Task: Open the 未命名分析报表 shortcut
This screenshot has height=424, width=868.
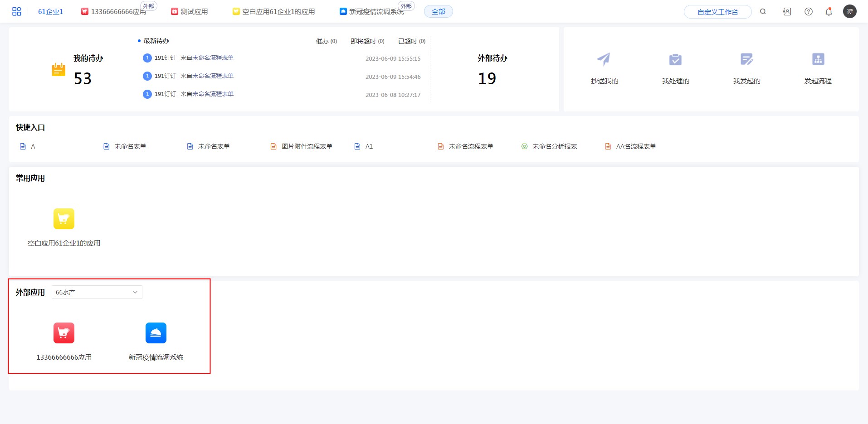Action: click(x=554, y=146)
